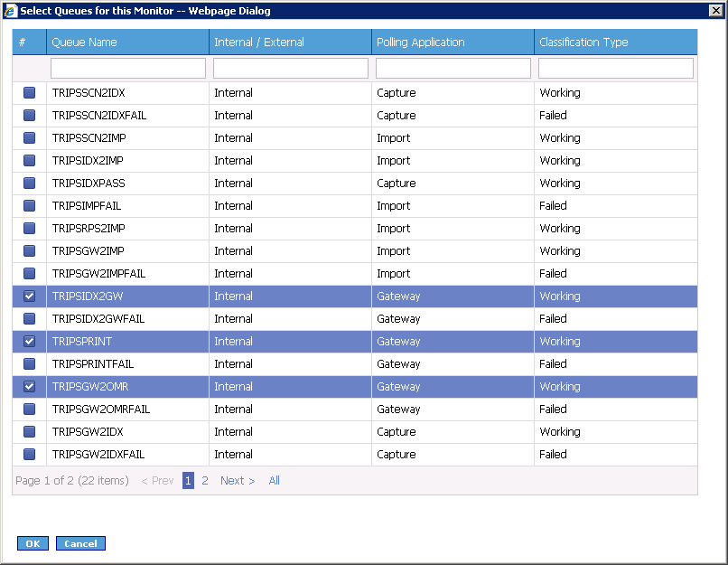Click the TRIPSGW2IMP queue name

point(88,251)
